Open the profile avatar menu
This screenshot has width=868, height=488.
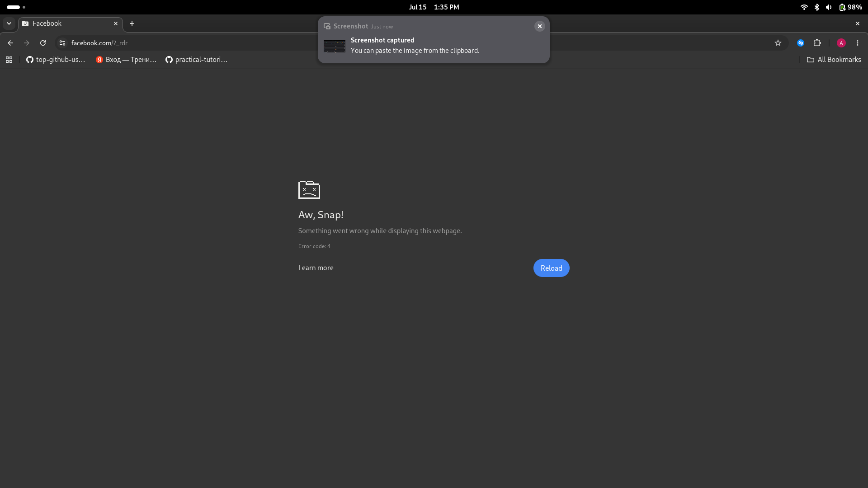[841, 43]
